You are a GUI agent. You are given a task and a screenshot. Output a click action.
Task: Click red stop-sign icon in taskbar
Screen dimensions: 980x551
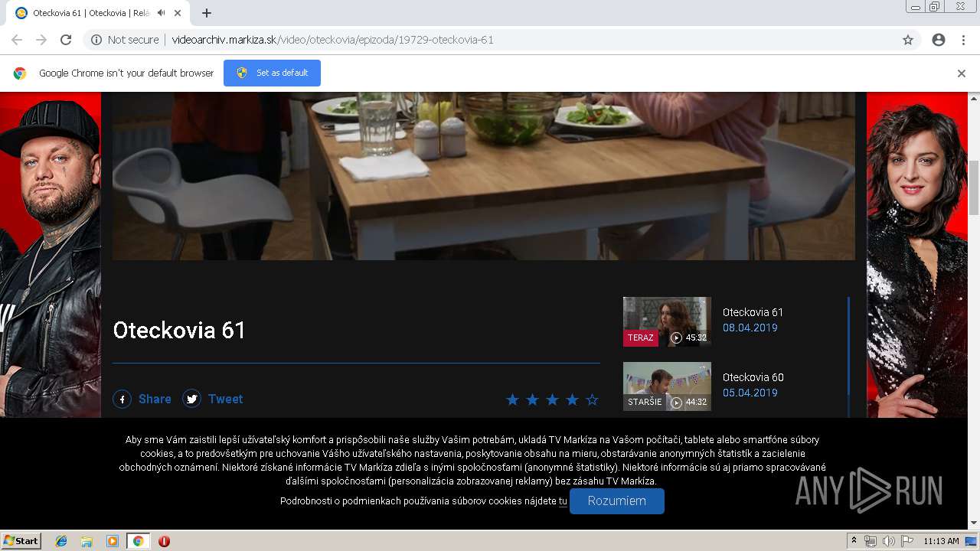(164, 541)
